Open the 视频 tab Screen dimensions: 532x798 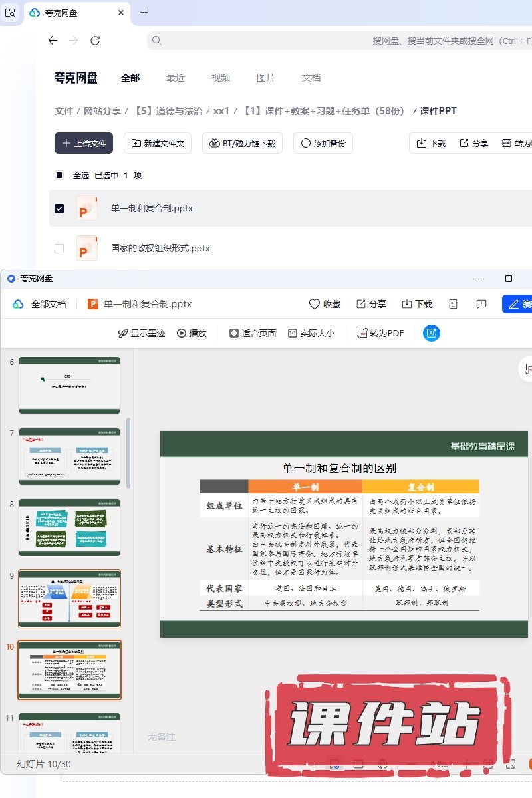[x=221, y=78]
